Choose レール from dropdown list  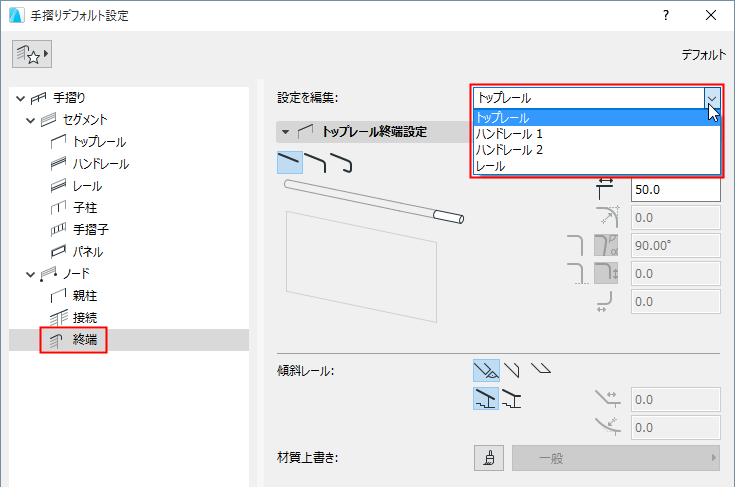pyautogui.click(x=597, y=166)
